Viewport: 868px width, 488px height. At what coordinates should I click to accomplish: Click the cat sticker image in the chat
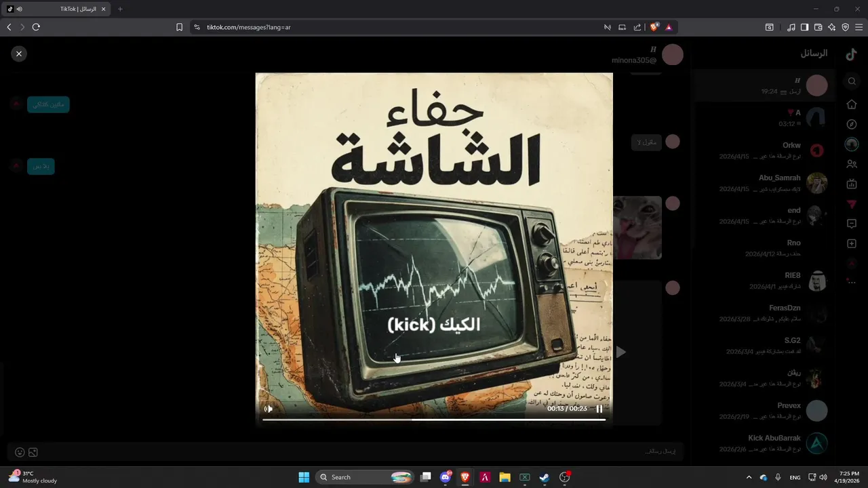coord(637,228)
